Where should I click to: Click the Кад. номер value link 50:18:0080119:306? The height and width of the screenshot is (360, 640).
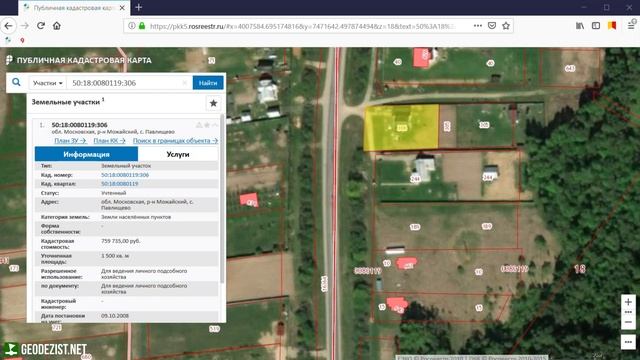pyautogui.click(x=125, y=175)
